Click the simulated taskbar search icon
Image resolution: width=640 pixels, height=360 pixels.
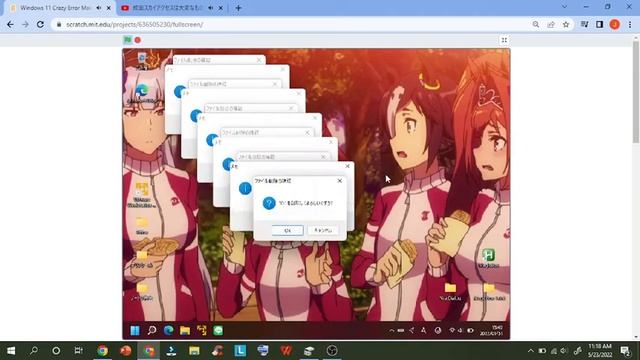coord(152,330)
